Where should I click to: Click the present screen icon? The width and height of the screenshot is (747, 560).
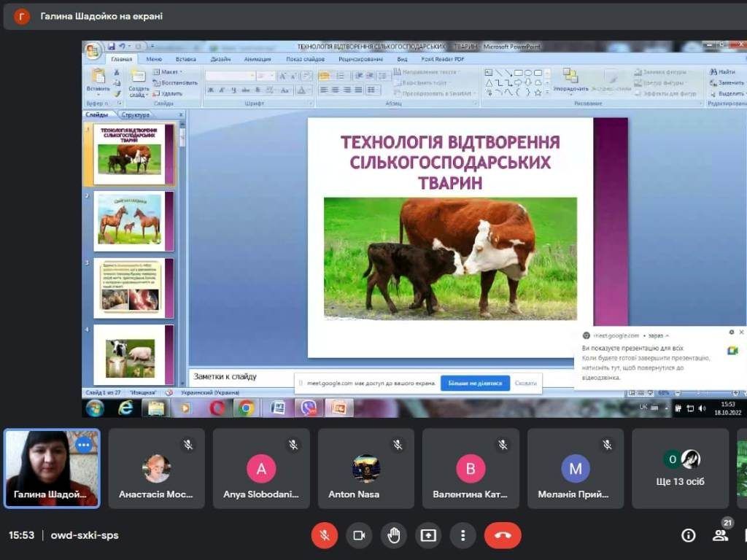click(x=428, y=535)
